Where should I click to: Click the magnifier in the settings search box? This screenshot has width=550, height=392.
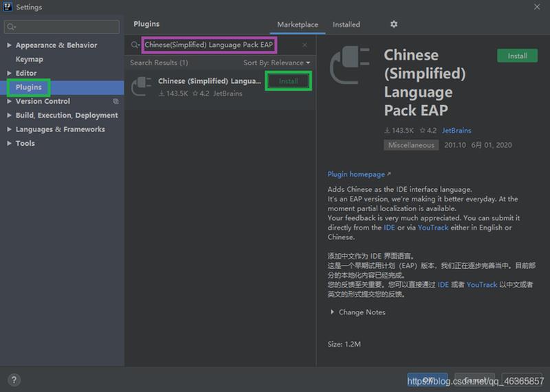pos(11,27)
